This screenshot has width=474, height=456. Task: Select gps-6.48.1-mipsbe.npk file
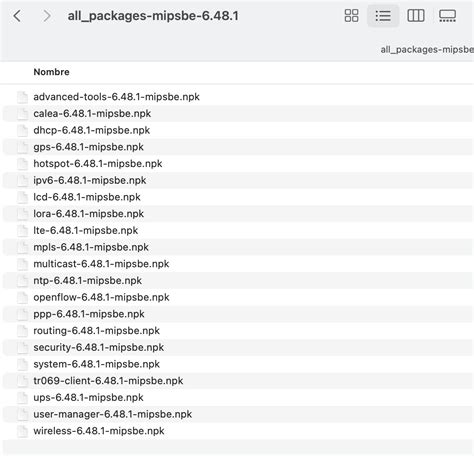(x=88, y=147)
